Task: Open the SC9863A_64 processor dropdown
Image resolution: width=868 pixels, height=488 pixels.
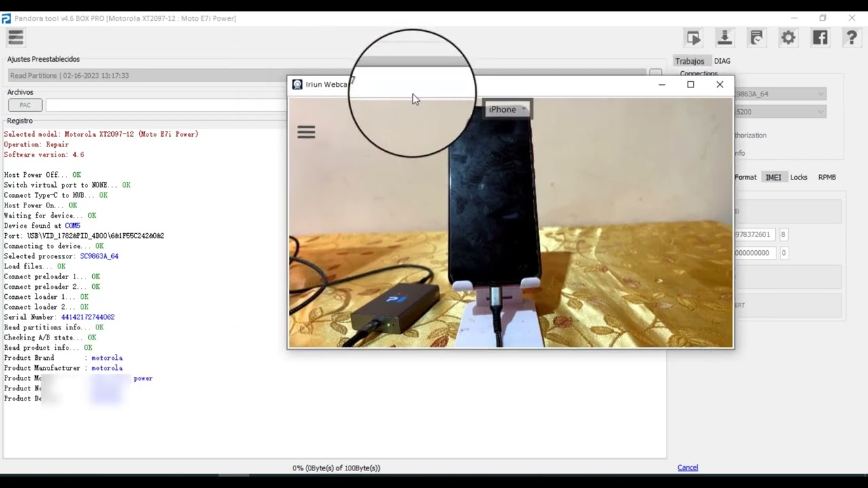Action: click(780, 94)
